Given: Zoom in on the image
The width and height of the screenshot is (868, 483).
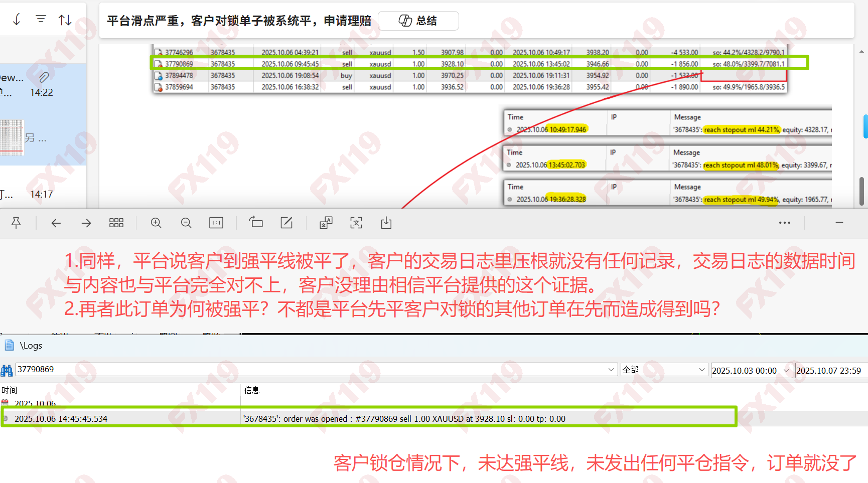Looking at the screenshot, I should [x=156, y=223].
